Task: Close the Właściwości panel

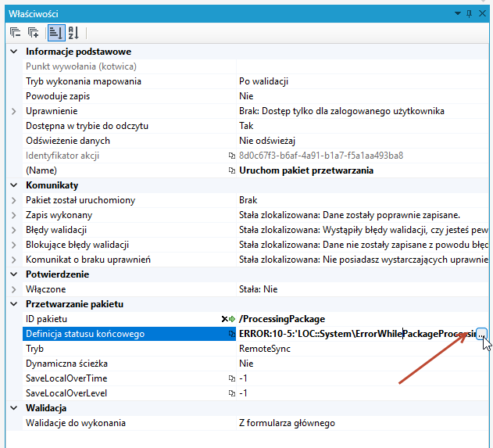Action: click(482, 13)
